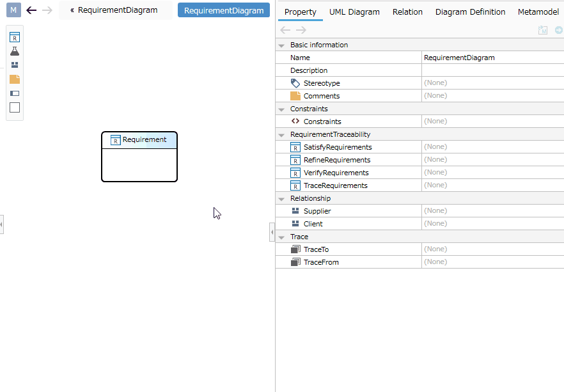Select the Requirement tool in palette

pos(15,37)
